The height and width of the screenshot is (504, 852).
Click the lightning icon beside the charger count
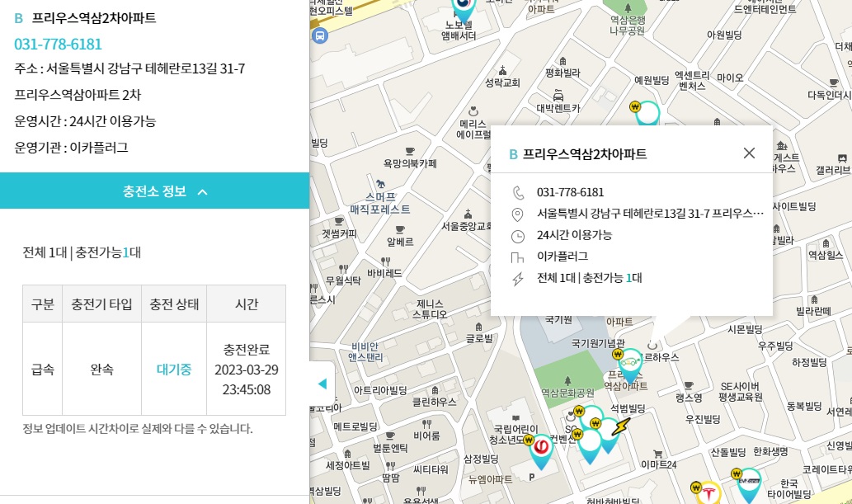coord(516,278)
